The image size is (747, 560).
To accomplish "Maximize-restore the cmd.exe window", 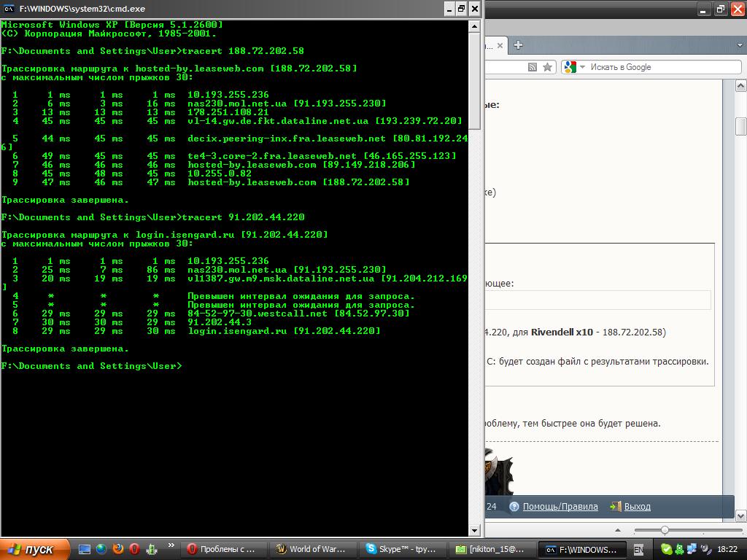I will (461, 9).
